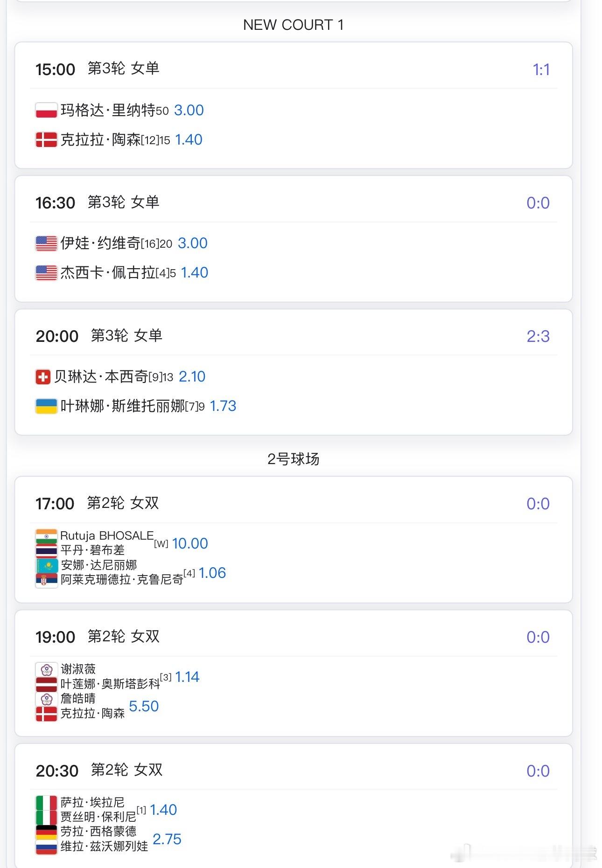The image size is (602, 868).
Task: Open the 19:00 第2轮 女双 match header
Action: [294, 637]
